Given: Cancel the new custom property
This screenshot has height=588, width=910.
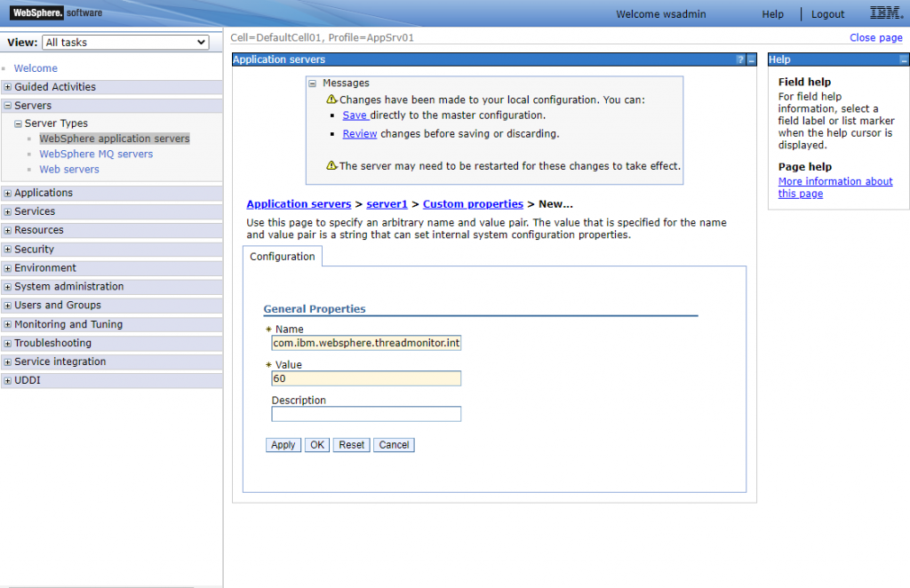Looking at the screenshot, I should pos(394,445).
